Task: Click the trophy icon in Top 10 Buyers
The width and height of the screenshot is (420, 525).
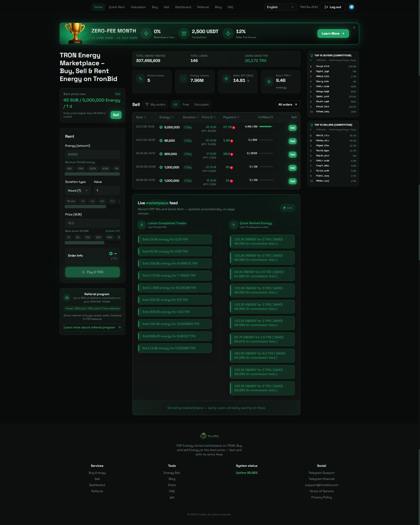Action: (x=311, y=56)
